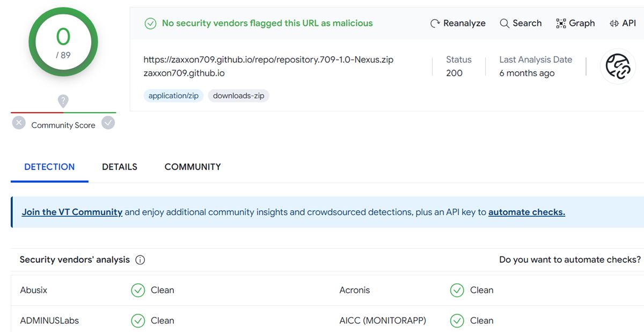Click the AICC (MONITORAPP) clean check icon
The image size is (644, 332).
click(457, 321)
